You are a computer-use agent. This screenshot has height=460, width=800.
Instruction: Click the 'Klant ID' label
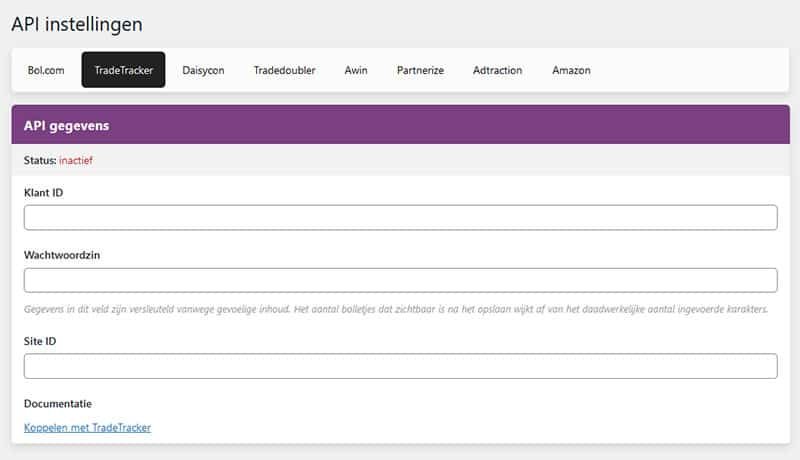click(43, 193)
